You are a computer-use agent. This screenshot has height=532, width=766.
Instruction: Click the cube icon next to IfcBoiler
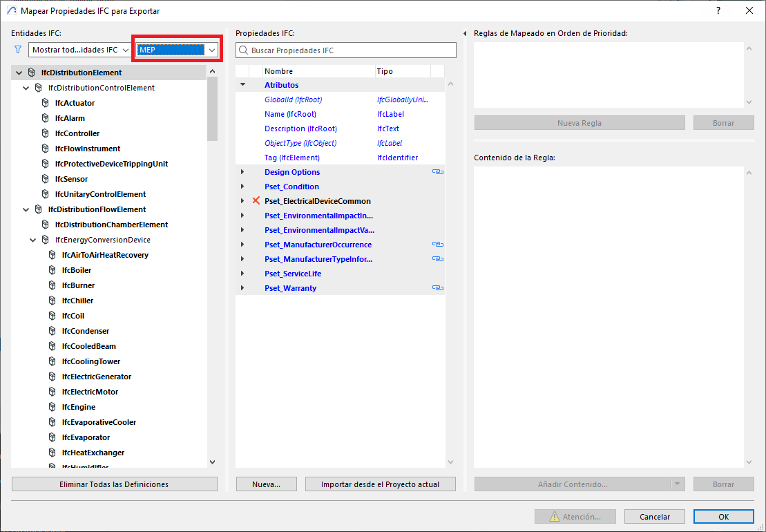pyautogui.click(x=52, y=270)
